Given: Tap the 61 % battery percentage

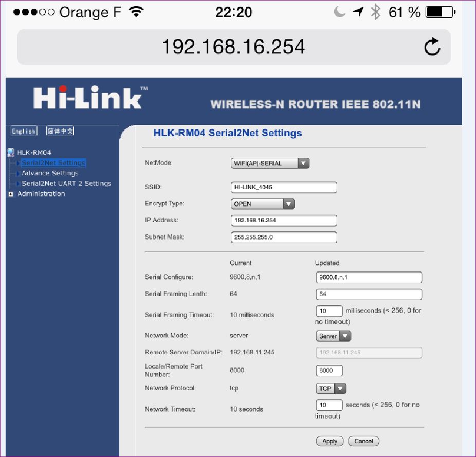Looking at the screenshot, I should click(x=405, y=12).
